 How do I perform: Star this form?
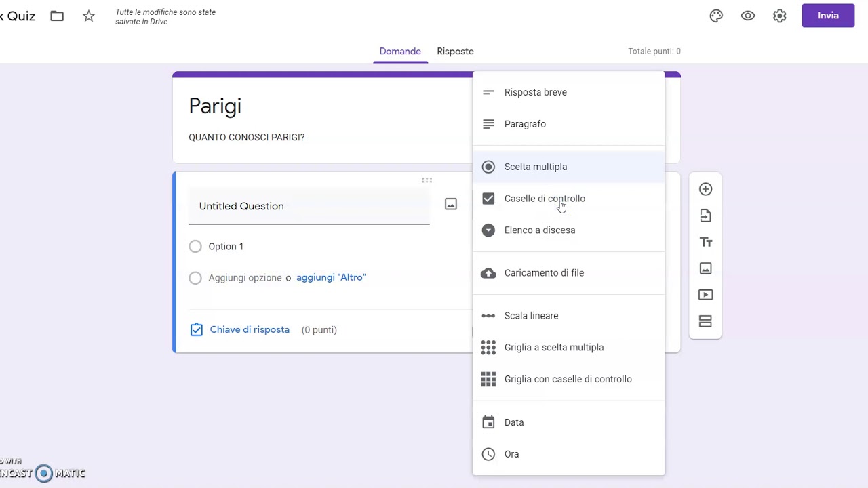89,16
